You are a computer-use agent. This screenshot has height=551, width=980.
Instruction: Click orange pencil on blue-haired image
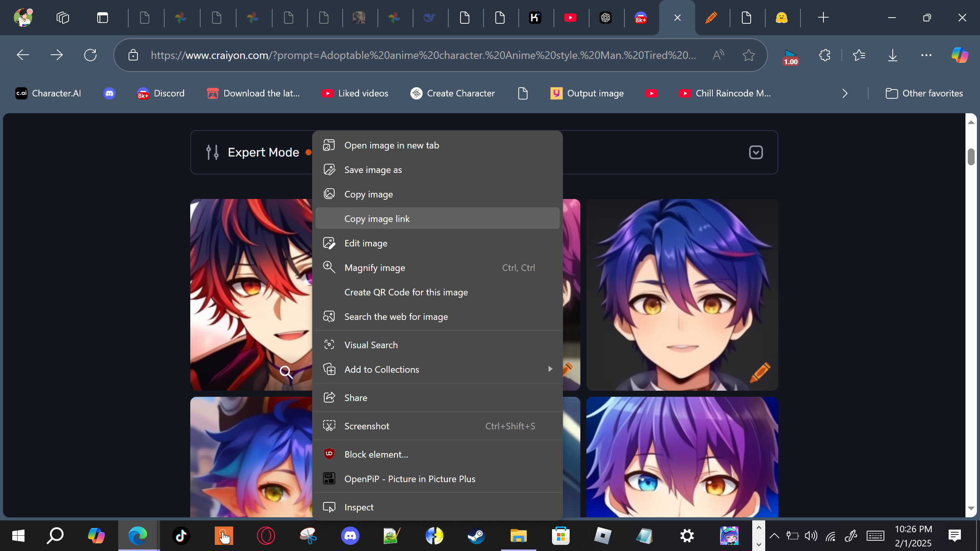tap(760, 372)
